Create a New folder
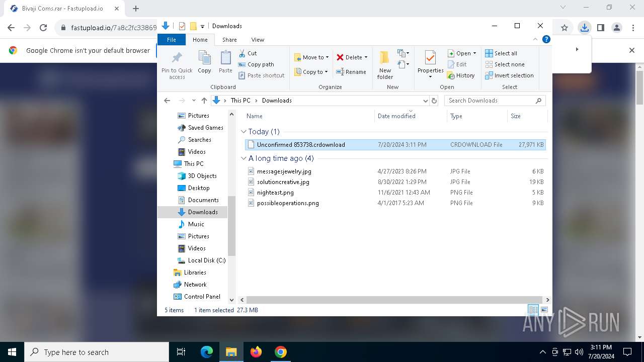The height and width of the screenshot is (362, 644). point(385,65)
